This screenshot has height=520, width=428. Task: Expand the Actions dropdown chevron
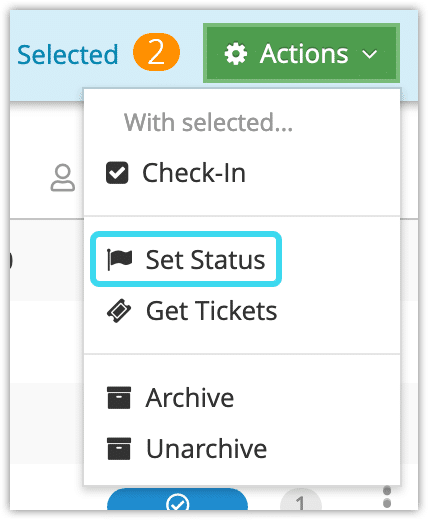(x=369, y=54)
